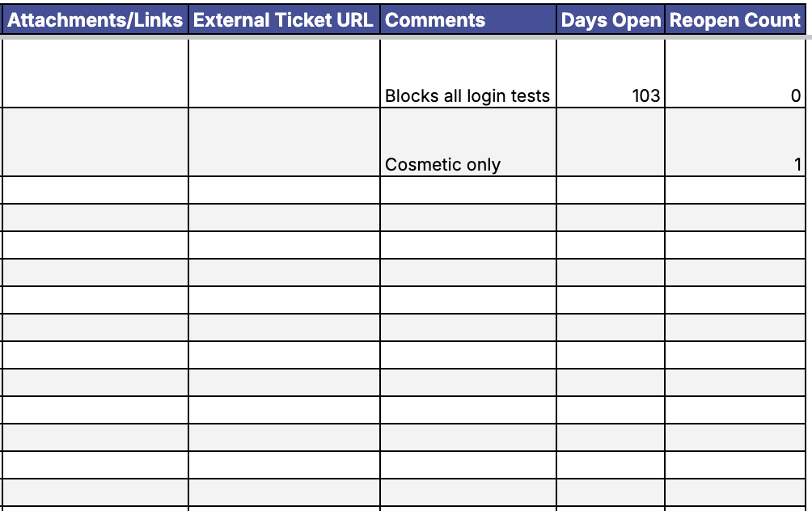Select empty Comments cell directly below Cosmetic only
The image size is (812, 511).
468,191
